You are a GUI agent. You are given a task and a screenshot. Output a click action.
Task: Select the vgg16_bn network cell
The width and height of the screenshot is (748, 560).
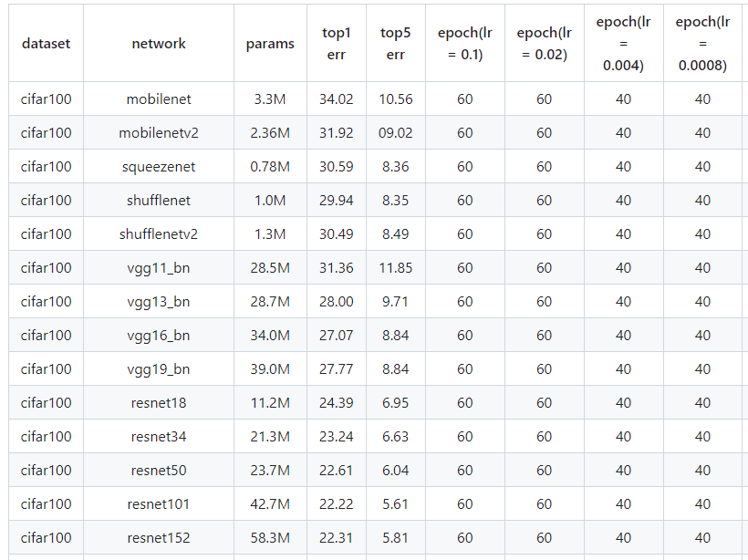[x=159, y=336]
